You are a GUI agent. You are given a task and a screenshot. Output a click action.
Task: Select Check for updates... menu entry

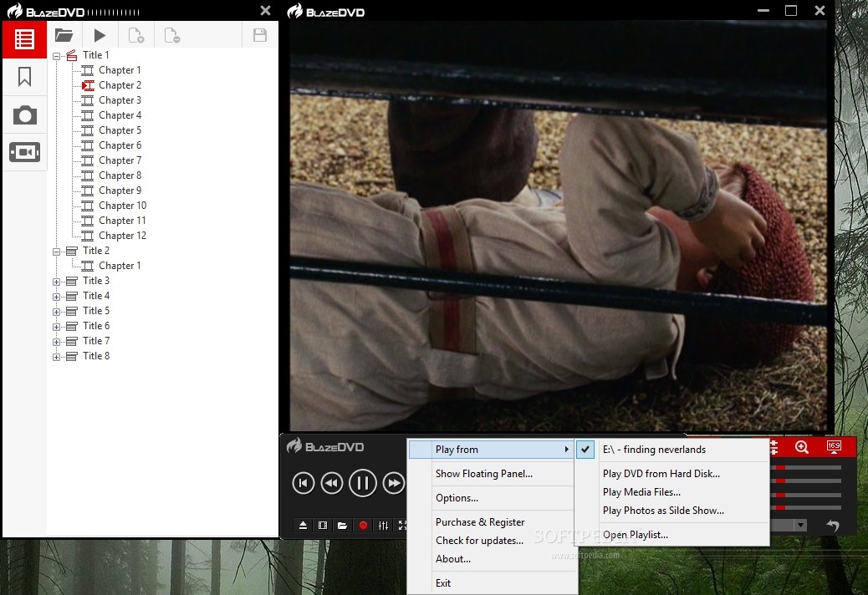(491, 540)
